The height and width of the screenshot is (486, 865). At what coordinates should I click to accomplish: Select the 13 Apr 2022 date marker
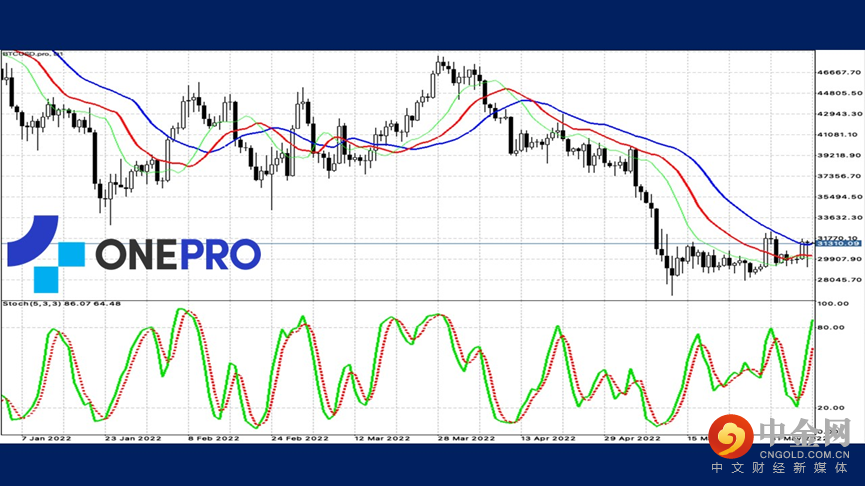pyautogui.click(x=548, y=439)
